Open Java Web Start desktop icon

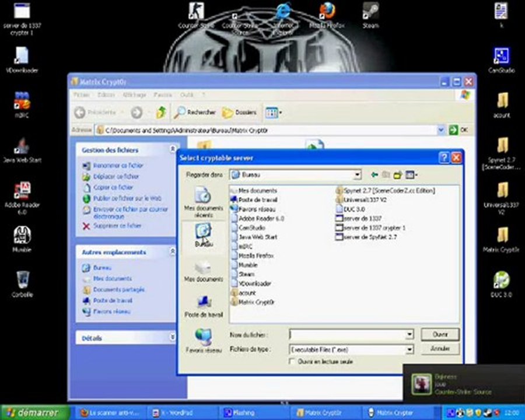coord(22,150)
